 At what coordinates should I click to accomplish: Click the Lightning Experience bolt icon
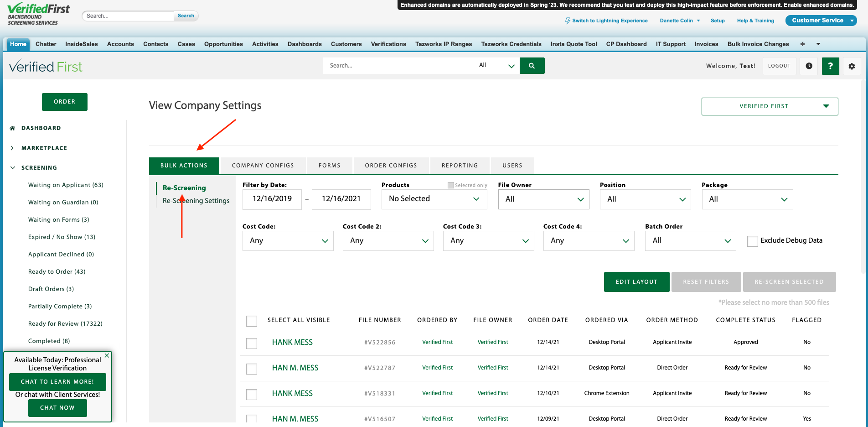pyautogui.click(x=568, y=21)
